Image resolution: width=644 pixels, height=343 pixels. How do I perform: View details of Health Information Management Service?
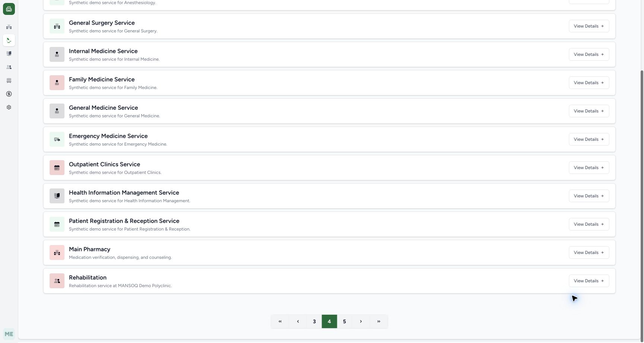589,196
